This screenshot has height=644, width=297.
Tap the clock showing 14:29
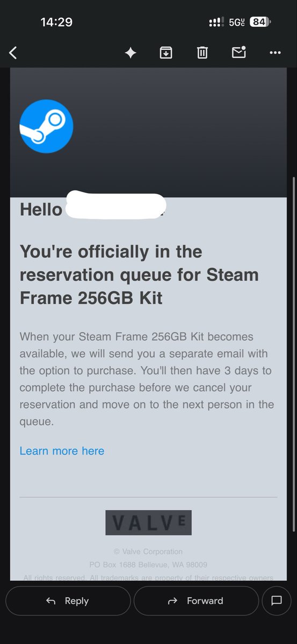[56, 22]
